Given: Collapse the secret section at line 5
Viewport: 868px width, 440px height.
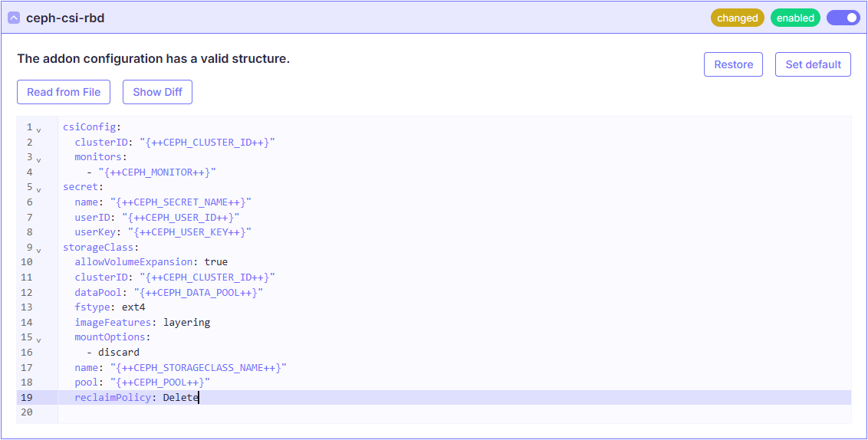Looking at the screenshot, I should click(x=38, y=190).
